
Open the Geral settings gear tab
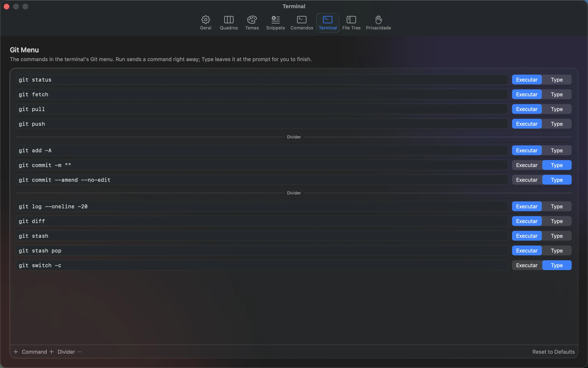[206, 23]
